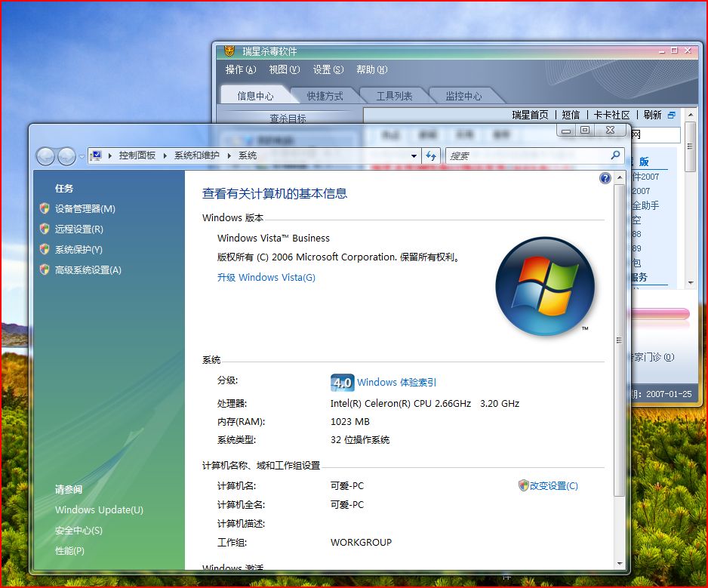
Task: Expand arrow before 控制面板 breadcrumb
Action: point(109,155)
